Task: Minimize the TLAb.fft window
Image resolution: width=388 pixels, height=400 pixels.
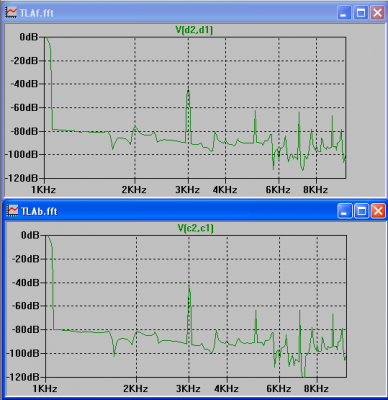Action: [x=345, y=211]
